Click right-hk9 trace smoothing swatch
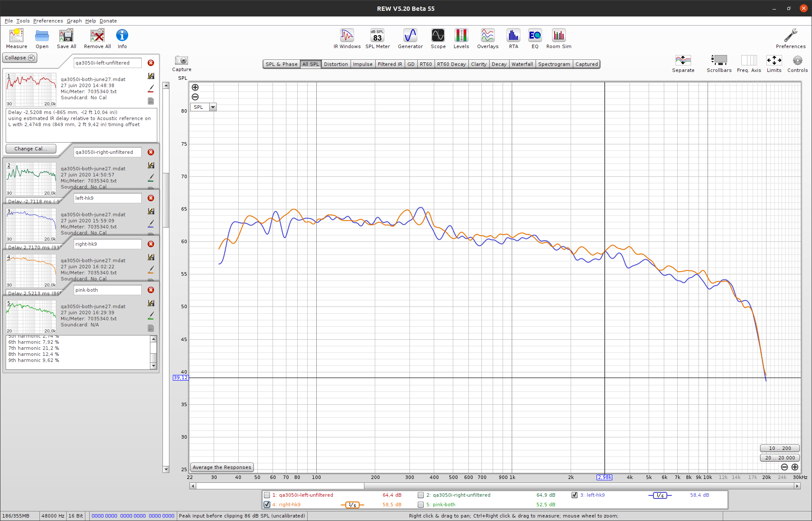This screenshot has height=521, width=812. tap(352, 505)
